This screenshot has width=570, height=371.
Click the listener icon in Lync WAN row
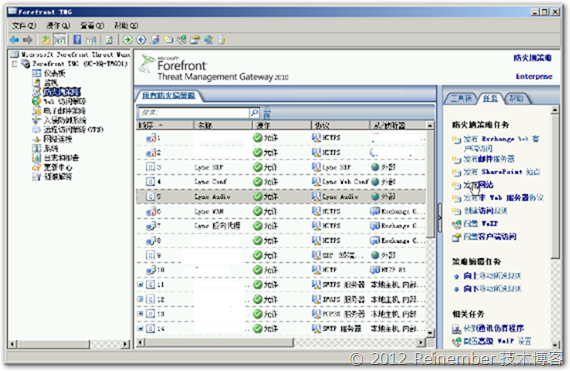375,211
